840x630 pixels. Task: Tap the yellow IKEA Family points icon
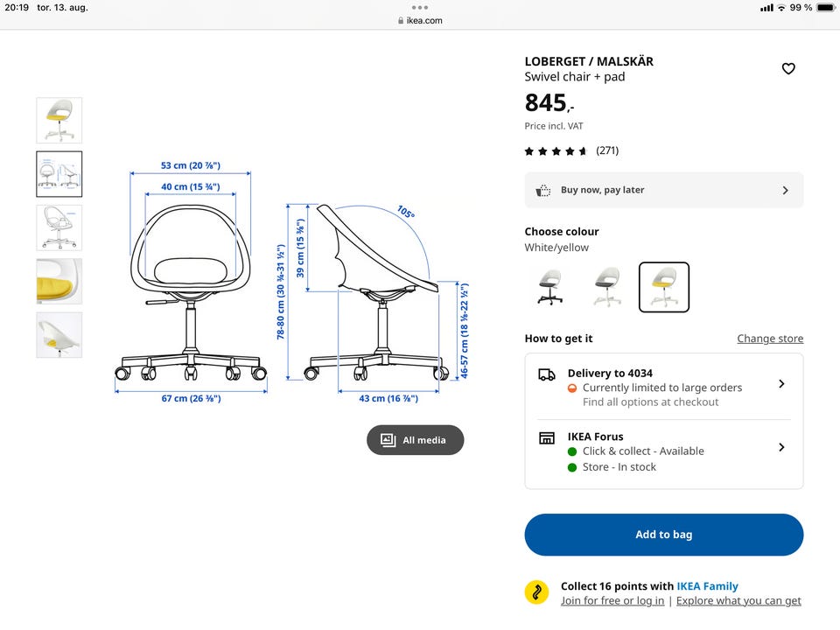[536, 592]
